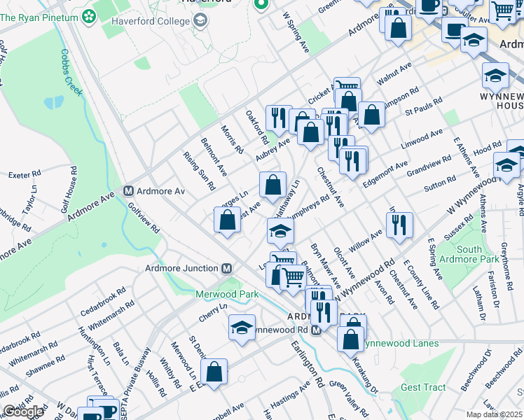Screen dimensions: 524x420
Task: Click shopping cart marker in top-right corner
Action: pos(502,11)
